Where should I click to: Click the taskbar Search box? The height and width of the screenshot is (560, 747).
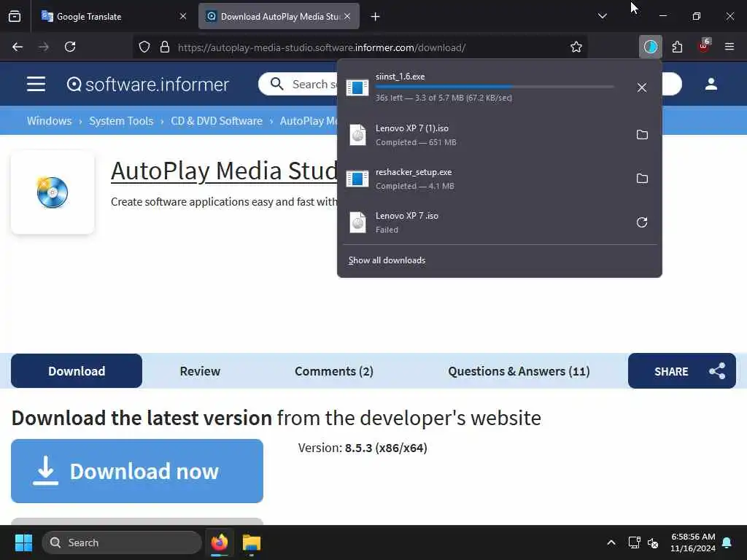(x=122, y=542)
